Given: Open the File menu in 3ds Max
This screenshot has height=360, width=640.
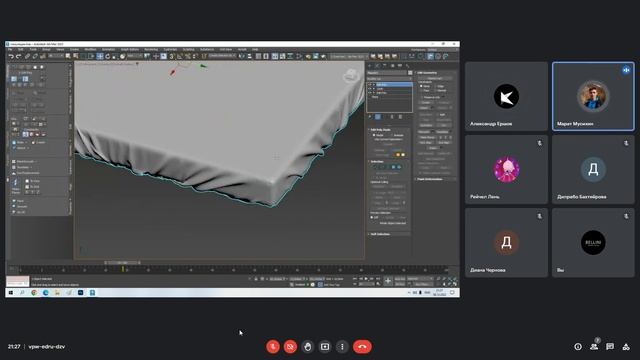Looking at the screenshot, I should 10,49.
